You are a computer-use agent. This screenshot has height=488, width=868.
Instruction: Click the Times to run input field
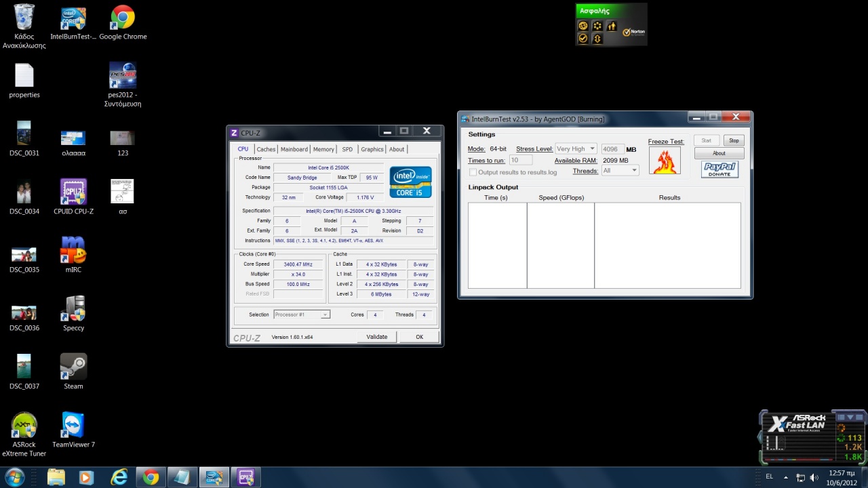(x=521, y=161)
